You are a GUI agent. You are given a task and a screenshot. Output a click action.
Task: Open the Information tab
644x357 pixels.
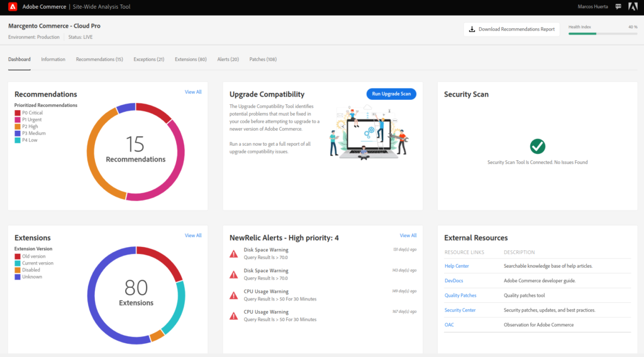pyautogui.click(x=53, y=60)
